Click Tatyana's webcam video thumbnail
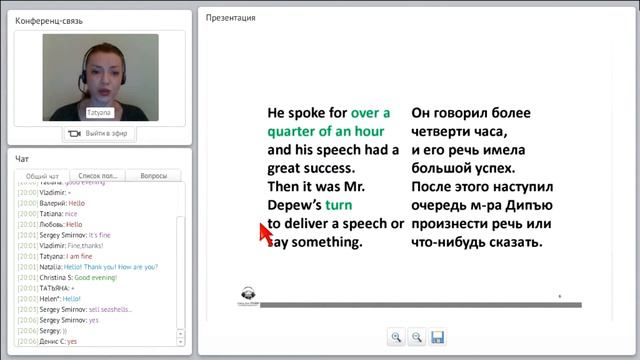This screenshot has height=360, width=640. click(x=100, y=78)
